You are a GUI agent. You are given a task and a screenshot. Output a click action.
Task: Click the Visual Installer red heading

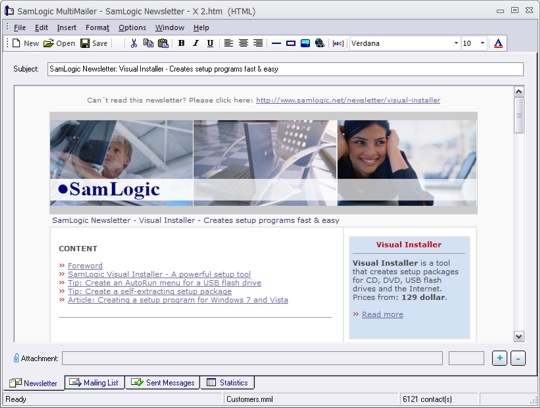pyautogui.click(x=409, y=245)
